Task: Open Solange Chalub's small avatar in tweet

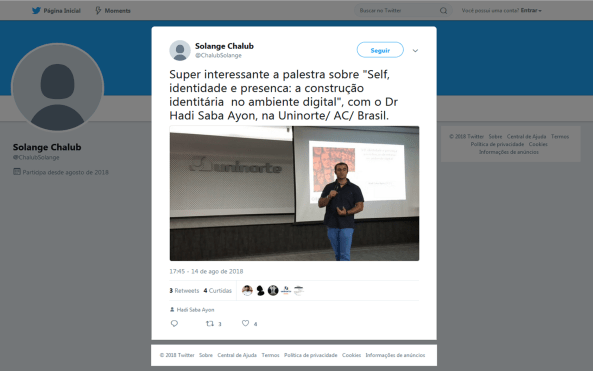Action: coord(180,50)
